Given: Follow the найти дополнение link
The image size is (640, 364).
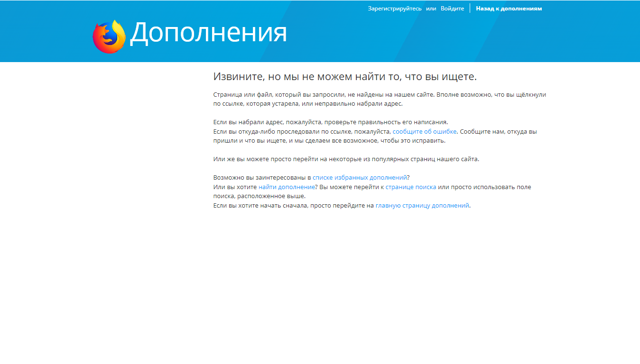Looking at the screenshot, I should [x=287, y=187].
